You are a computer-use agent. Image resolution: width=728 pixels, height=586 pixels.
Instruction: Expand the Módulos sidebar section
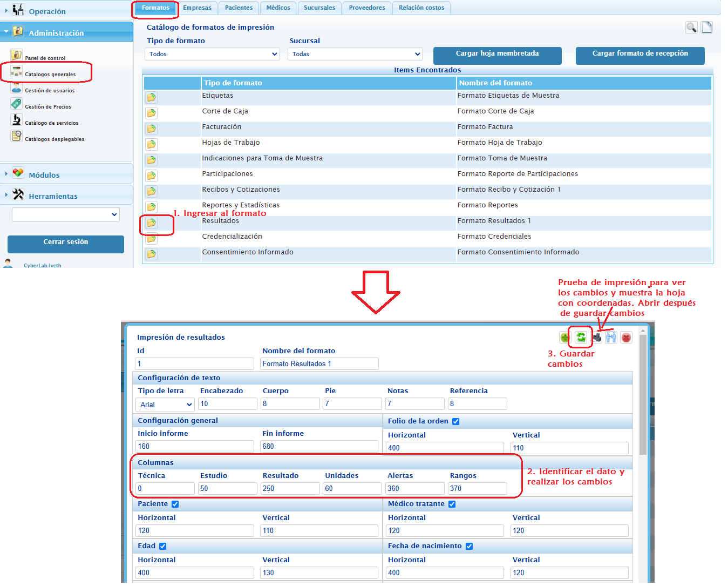coord(66,174)
